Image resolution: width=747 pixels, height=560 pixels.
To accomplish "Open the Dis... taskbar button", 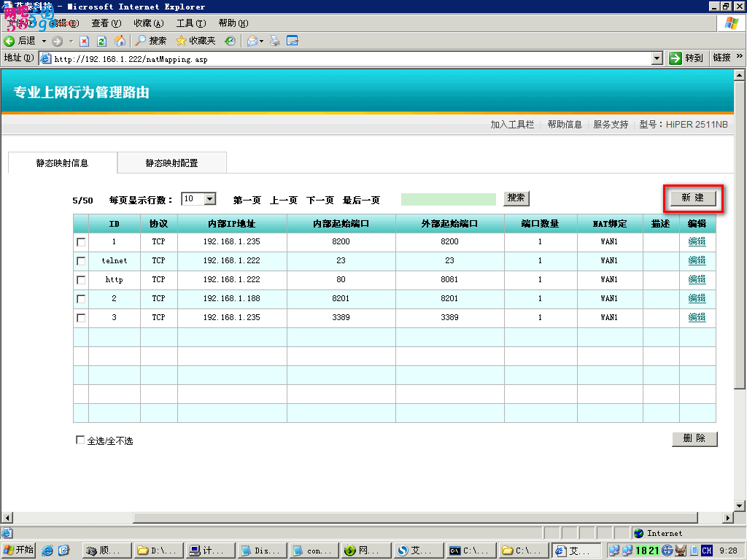I will coord(263,551).
